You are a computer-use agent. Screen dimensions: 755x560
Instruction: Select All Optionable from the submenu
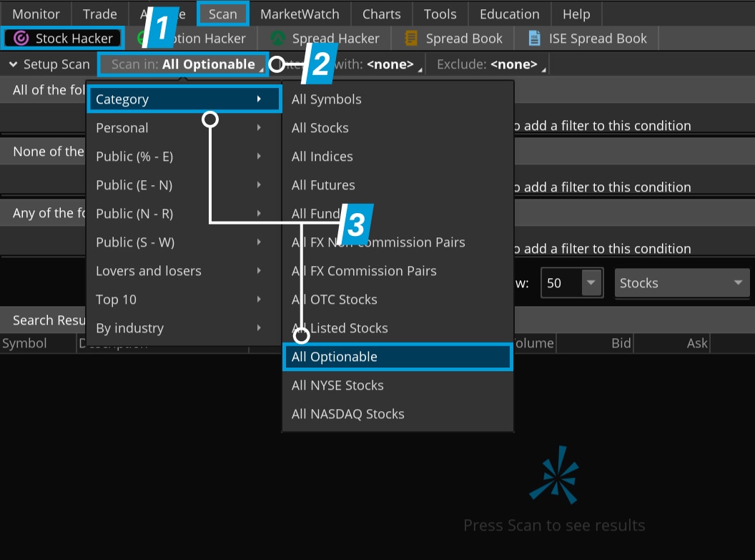click(x=398, y=357)
